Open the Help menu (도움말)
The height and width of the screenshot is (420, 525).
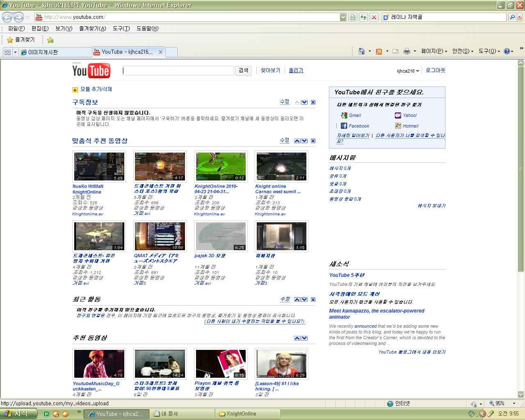tap(147, 28)
